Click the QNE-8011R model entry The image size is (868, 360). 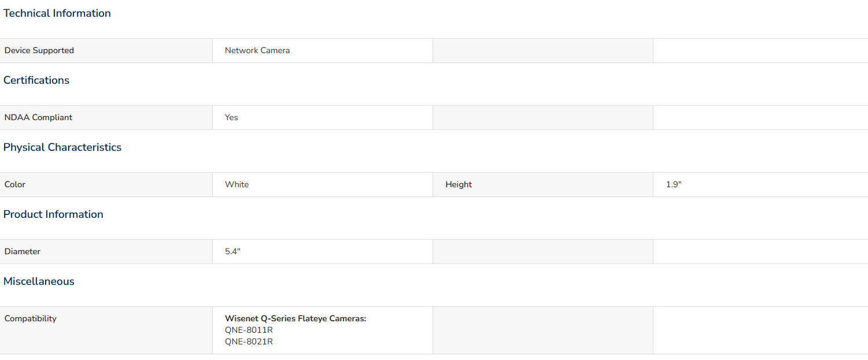click(249, 331)
